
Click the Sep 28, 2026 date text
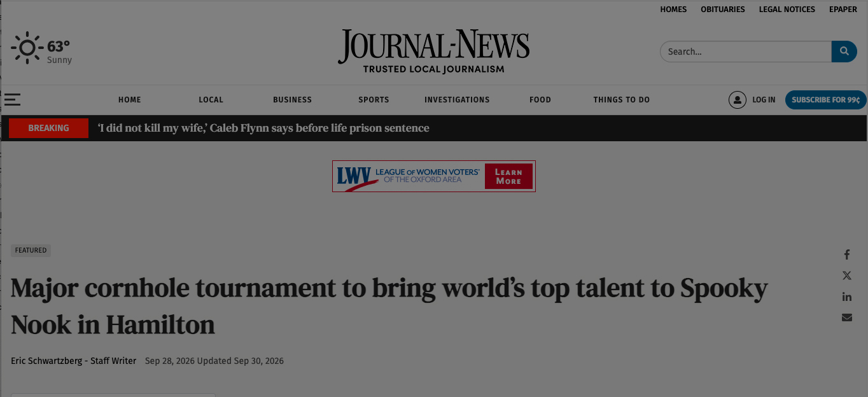[169, 361]
